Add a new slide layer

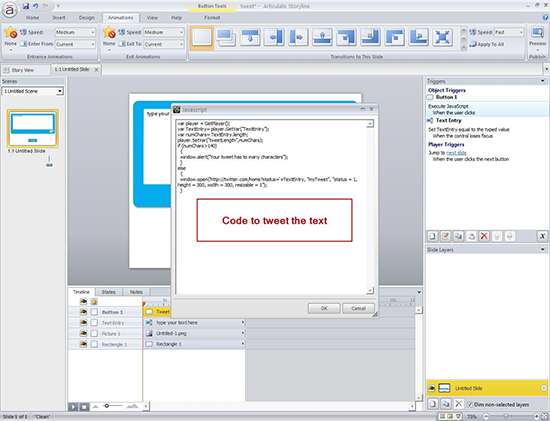[x=433, y=404]
